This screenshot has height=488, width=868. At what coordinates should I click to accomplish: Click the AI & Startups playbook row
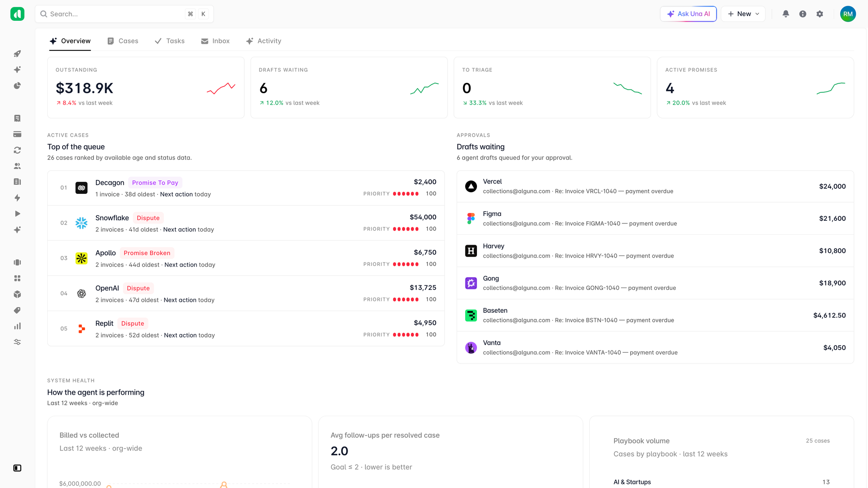click(x=721, y=482)
